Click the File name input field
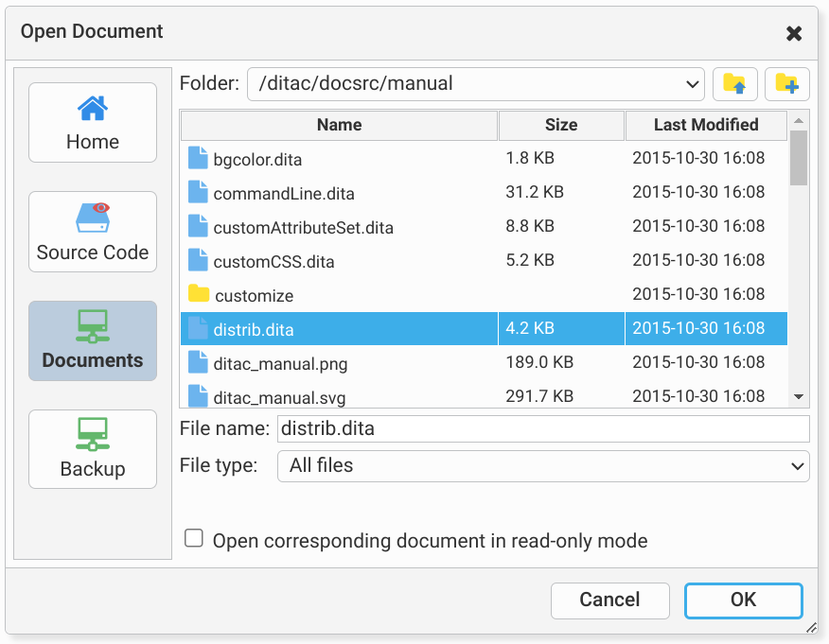This screenshot has width=829, height=644. 543,428
